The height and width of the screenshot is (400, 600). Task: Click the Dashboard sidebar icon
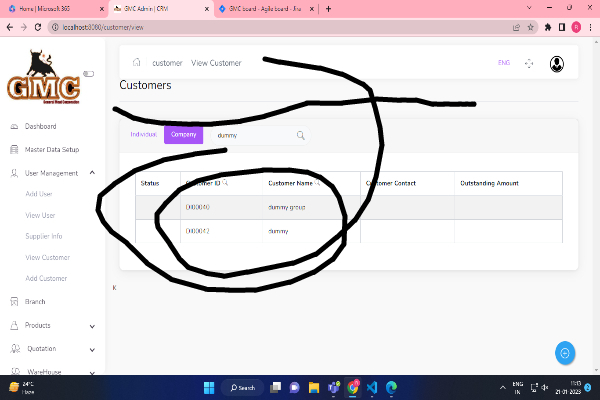coord(13,127)
